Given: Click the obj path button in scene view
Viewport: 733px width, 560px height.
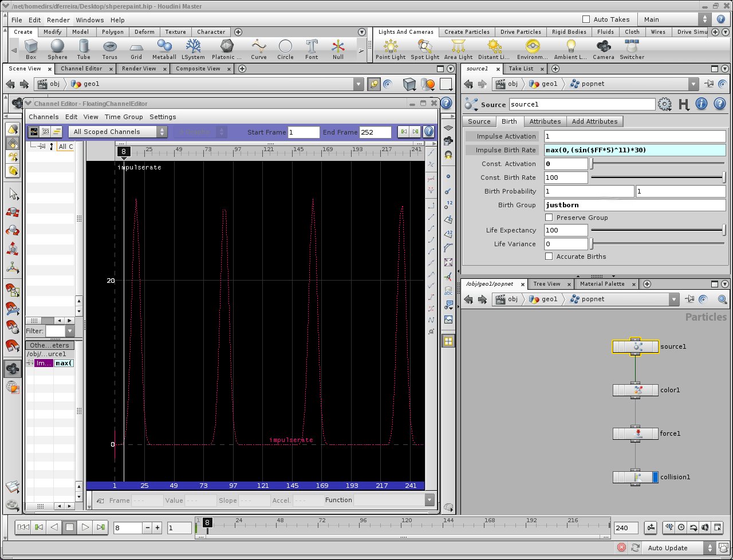Looking at the screenshot, I should tap(49, 84).
